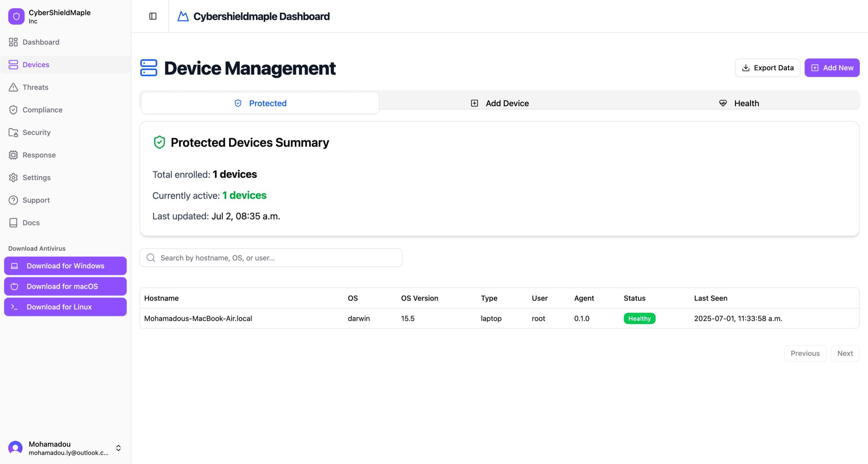Click the CyberShieldMaple shield logo

(16, 16)
